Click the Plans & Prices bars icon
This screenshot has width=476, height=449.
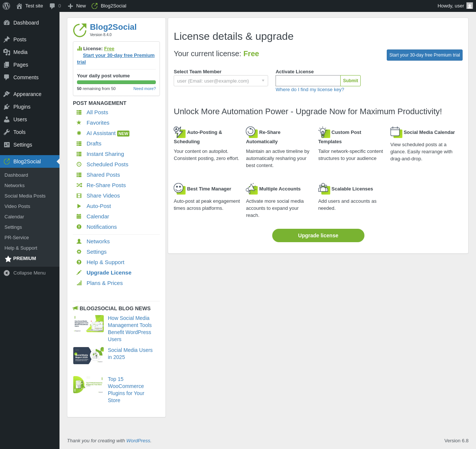click(79, 283)
